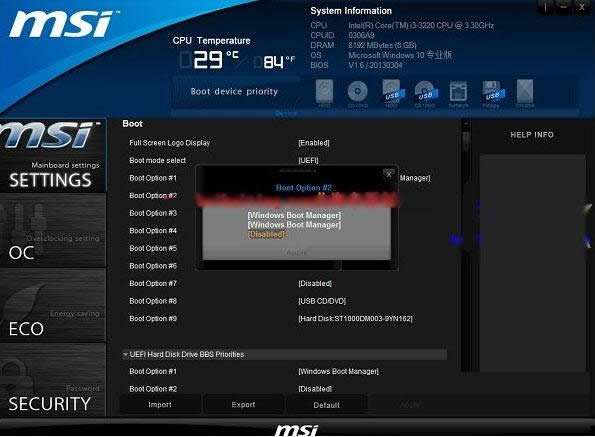Select the USB CD/DVD boot device icon
This screenshot has width=595, height=437.
pyautogui.click(x=425, y=92)
